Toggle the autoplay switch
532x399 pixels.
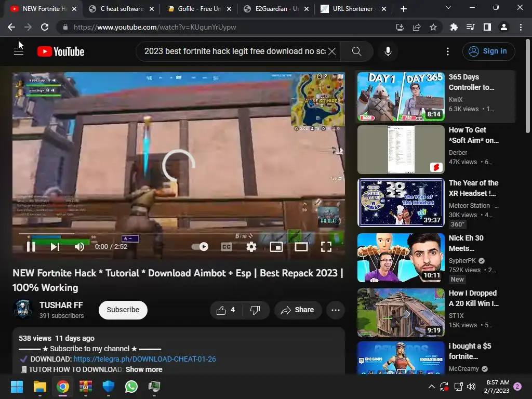[x=200, y=247]
